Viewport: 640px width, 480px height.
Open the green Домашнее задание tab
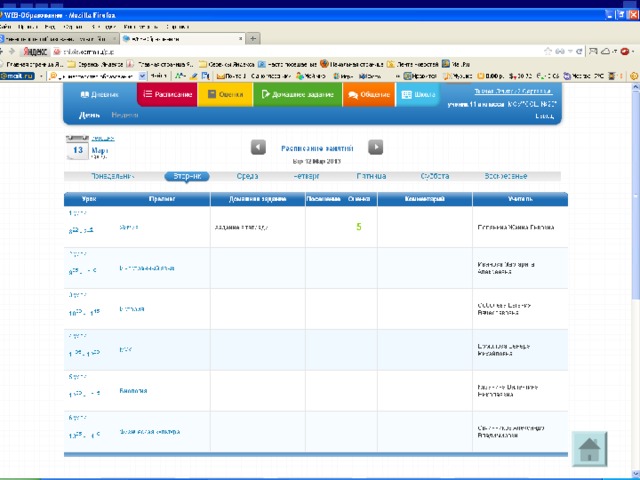297,95
